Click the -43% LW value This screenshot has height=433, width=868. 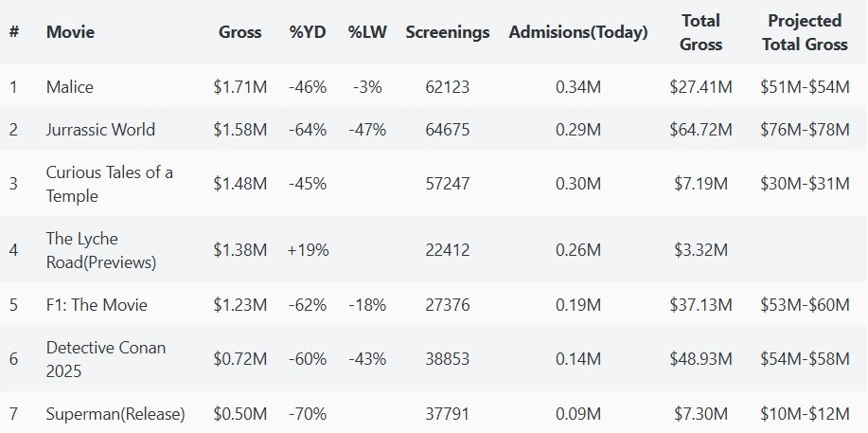pyautogui.click(x=367, y=359)
